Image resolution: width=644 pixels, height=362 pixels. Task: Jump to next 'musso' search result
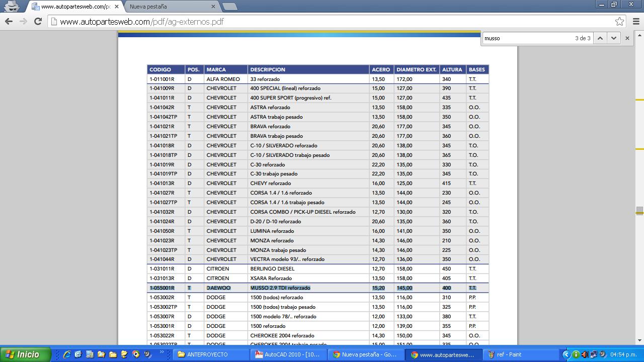pos(613,38)
